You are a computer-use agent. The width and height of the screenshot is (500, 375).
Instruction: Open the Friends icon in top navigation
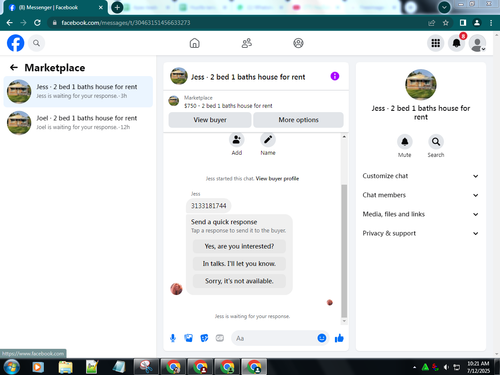pos(247,43)
